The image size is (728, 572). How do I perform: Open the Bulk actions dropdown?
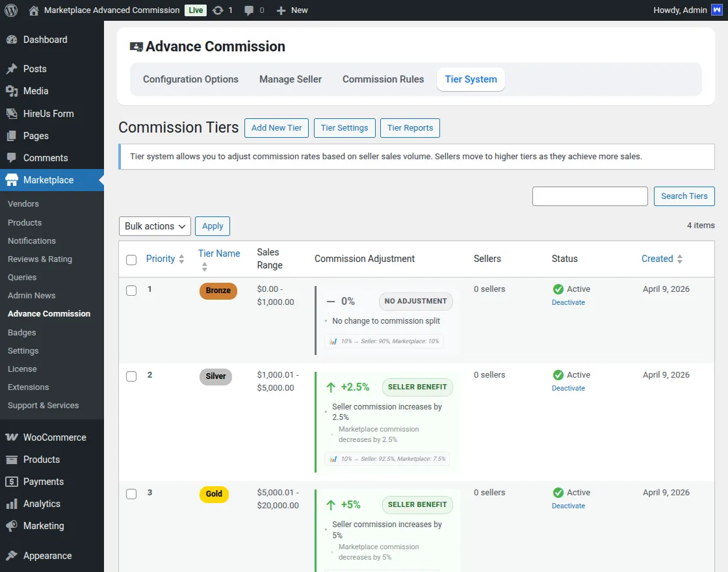click(x=155, y=226)
